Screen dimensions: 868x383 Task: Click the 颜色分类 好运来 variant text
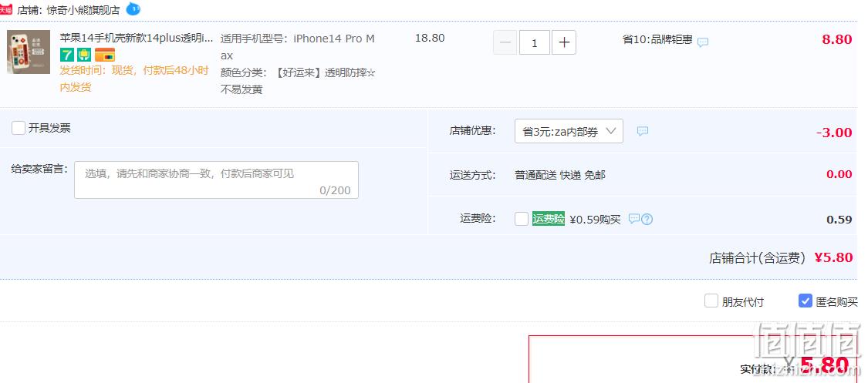pyautogui.click(x=298, y=81)
